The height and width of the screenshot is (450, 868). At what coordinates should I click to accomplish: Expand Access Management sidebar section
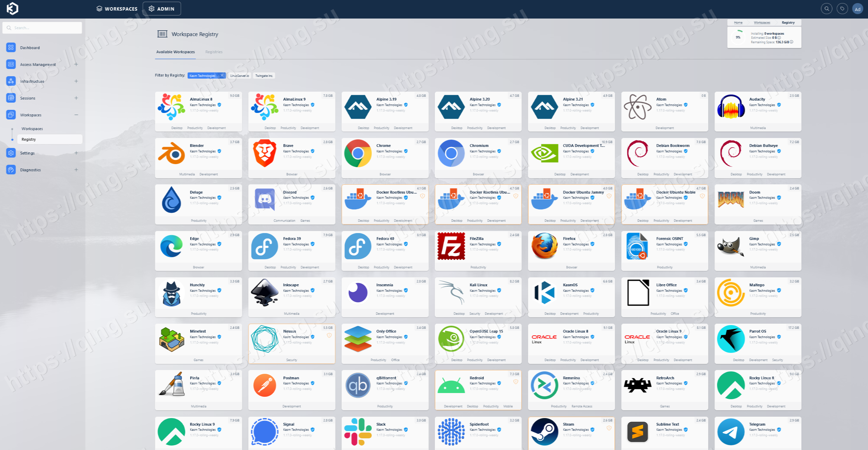76,65
